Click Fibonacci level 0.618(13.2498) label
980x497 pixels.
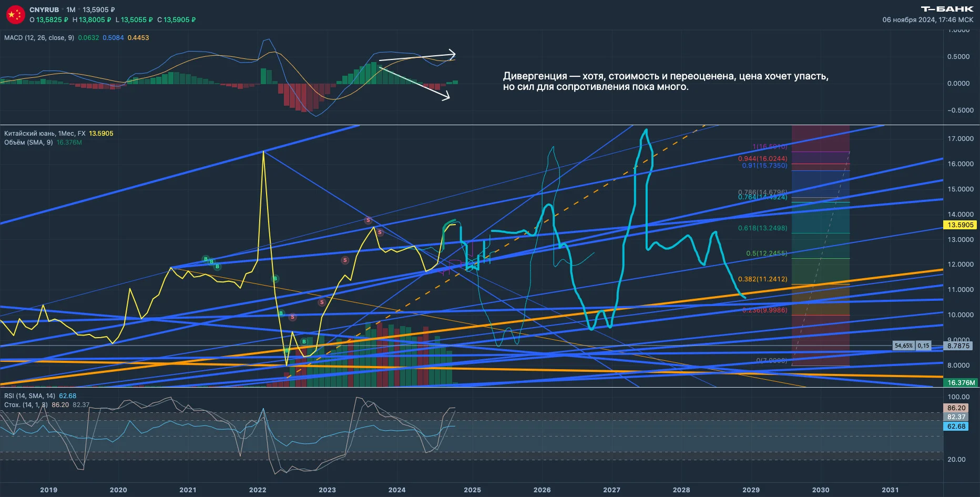[x=762, y=228]
